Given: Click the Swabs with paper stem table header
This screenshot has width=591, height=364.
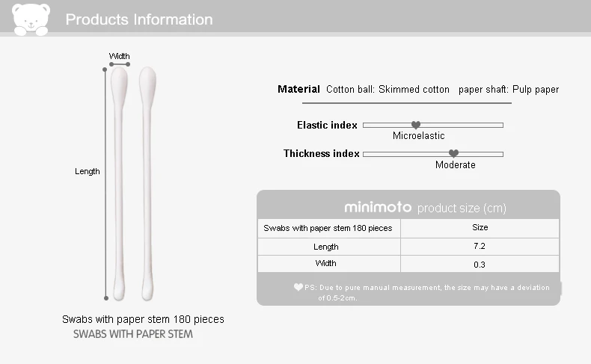Looking at the screenshot, I should click(328, 228).
